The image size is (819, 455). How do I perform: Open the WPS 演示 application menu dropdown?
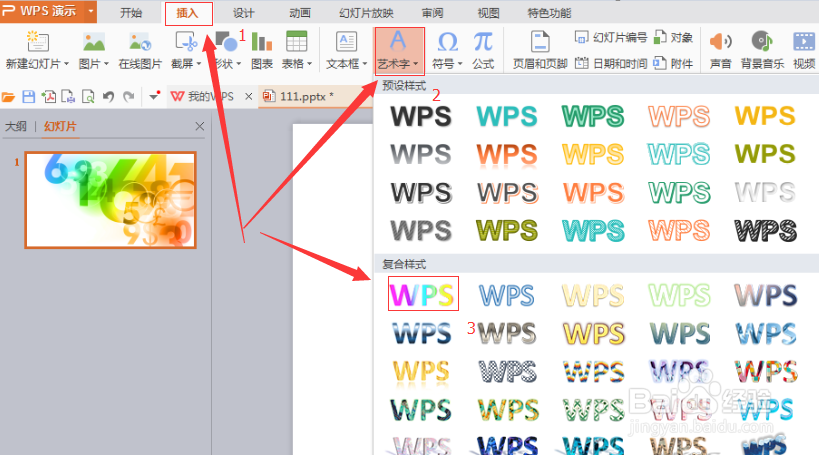click(91, 11)
